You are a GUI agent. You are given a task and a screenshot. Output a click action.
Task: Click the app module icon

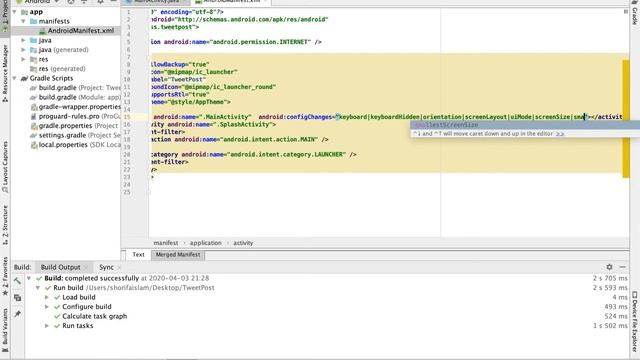point(24,12)
